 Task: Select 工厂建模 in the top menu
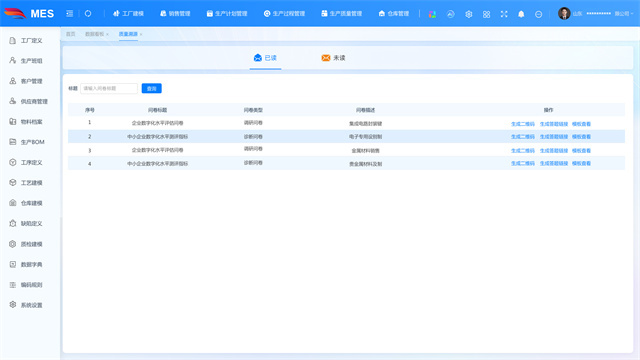[128, 13]
